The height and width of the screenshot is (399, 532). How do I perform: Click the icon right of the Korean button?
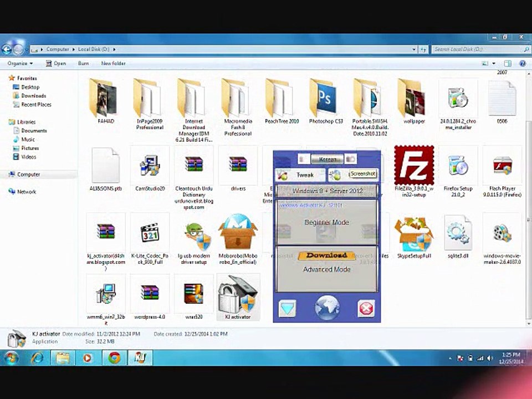click(x=351, y=159)
